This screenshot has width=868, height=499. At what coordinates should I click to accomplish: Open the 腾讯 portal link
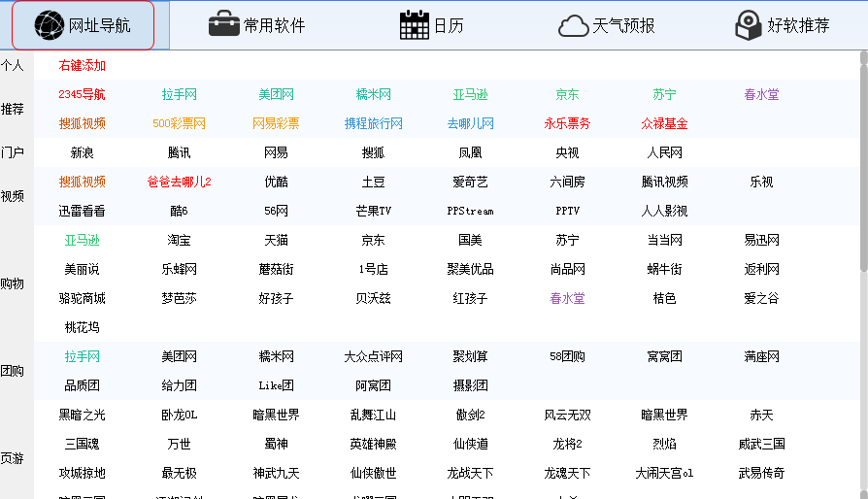(179, 152)
